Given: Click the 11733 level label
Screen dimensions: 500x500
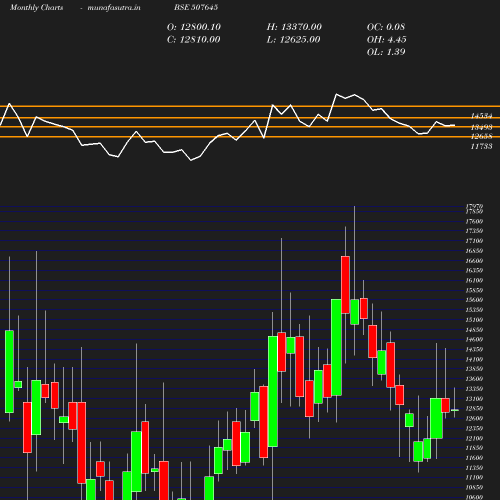Looking at the screenshot, I should (481, 146).
